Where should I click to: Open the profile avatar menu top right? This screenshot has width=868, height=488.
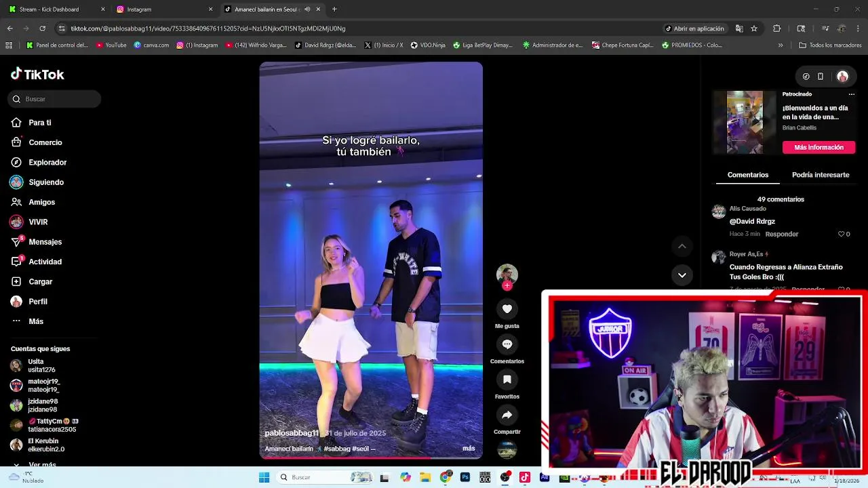pos(842,77)
